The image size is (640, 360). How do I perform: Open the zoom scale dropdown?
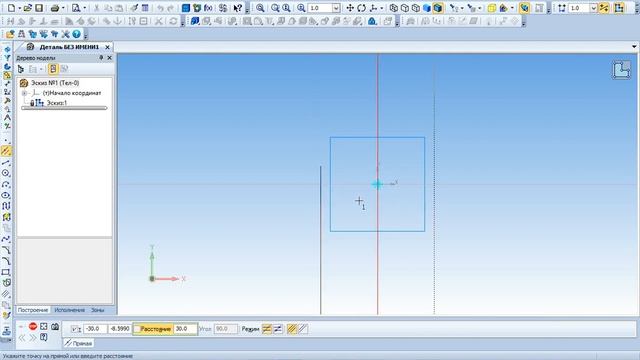(x=336, y=8)
